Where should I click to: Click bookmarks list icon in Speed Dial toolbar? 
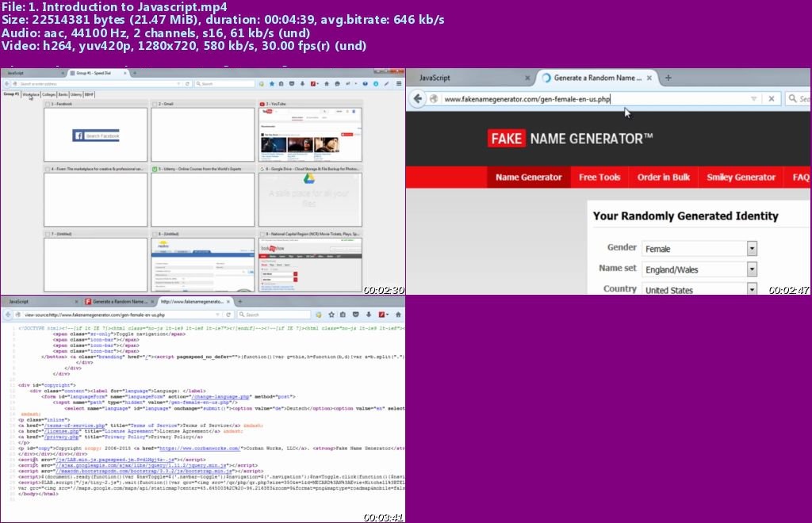(282, 84)
